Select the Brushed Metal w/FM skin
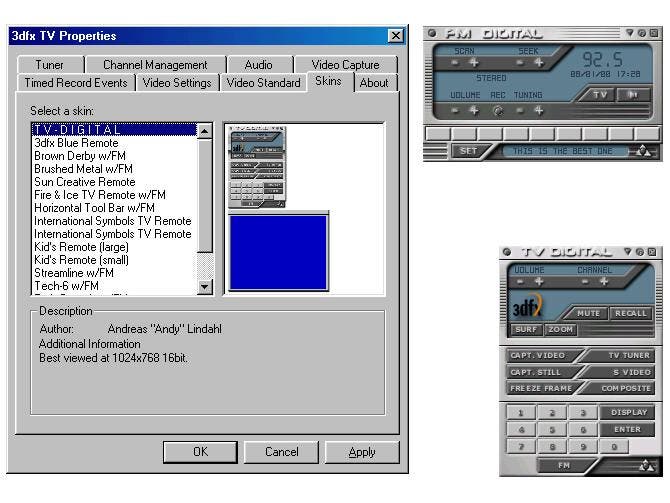This screenshot has width=670, height=503. click(115, 169)
